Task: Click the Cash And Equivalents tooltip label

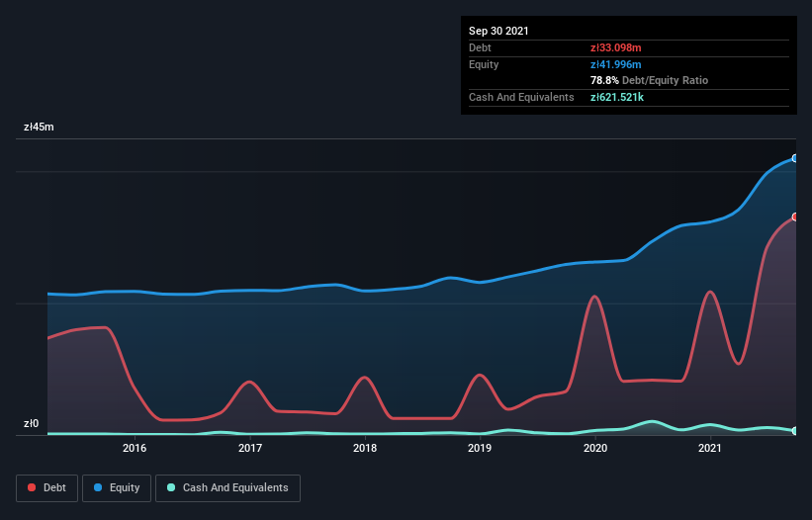Action: coord(521,97)
